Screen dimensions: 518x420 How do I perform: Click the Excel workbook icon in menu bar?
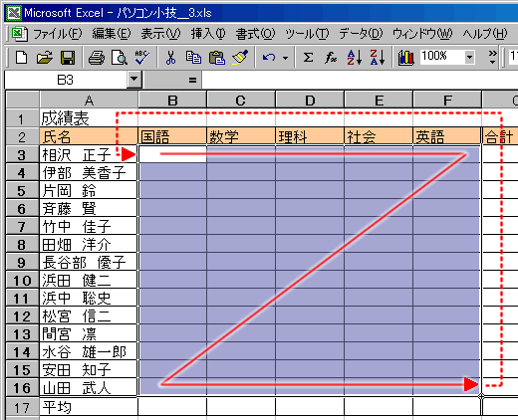(19, 34)
